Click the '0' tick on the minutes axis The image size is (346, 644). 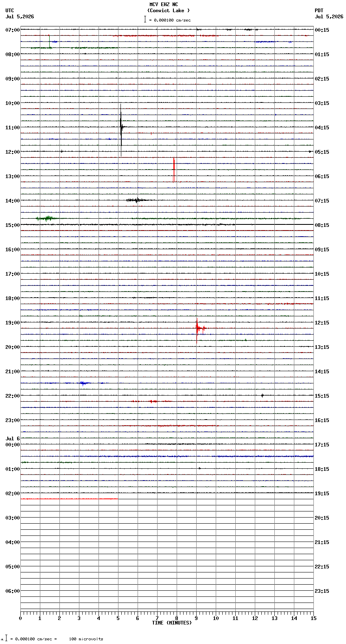coord(20,618)
